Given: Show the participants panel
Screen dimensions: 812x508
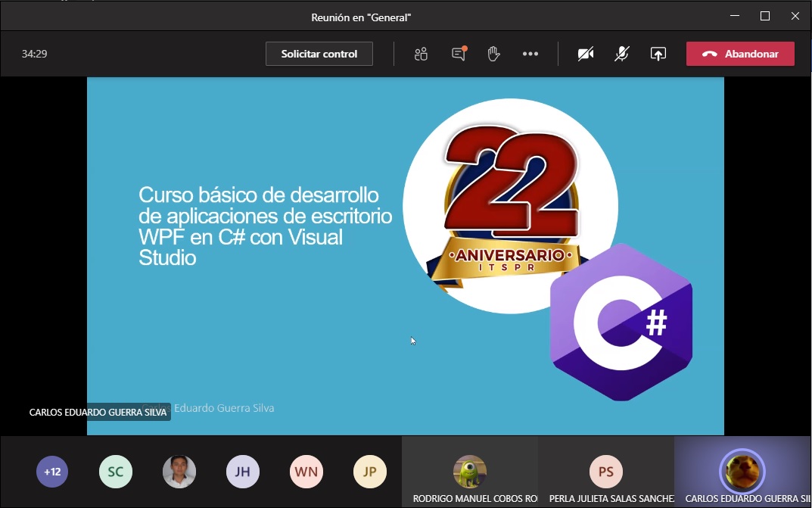Looking at the screenshot, I should tap(421, 54).
